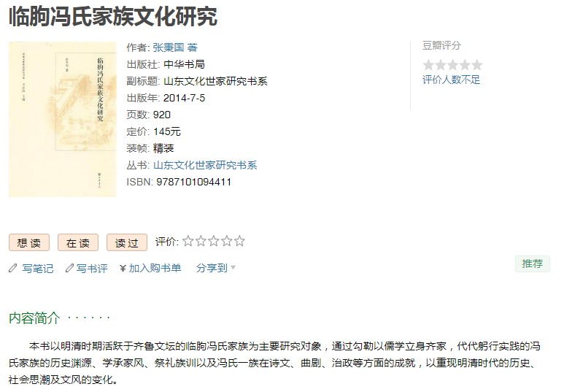Viewport: 583px width, 392px height.
Task: Mark book as 在读
Action: 78,243
